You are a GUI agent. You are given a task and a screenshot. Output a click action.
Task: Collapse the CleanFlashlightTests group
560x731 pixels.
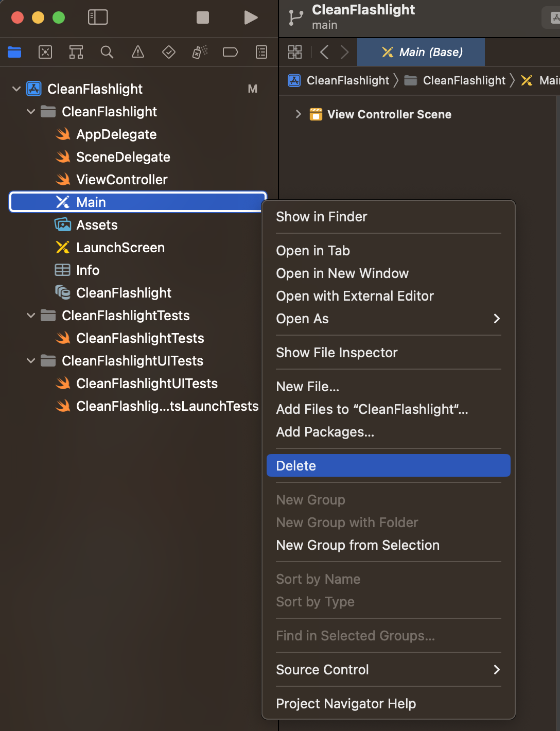[x=31, y=316]
